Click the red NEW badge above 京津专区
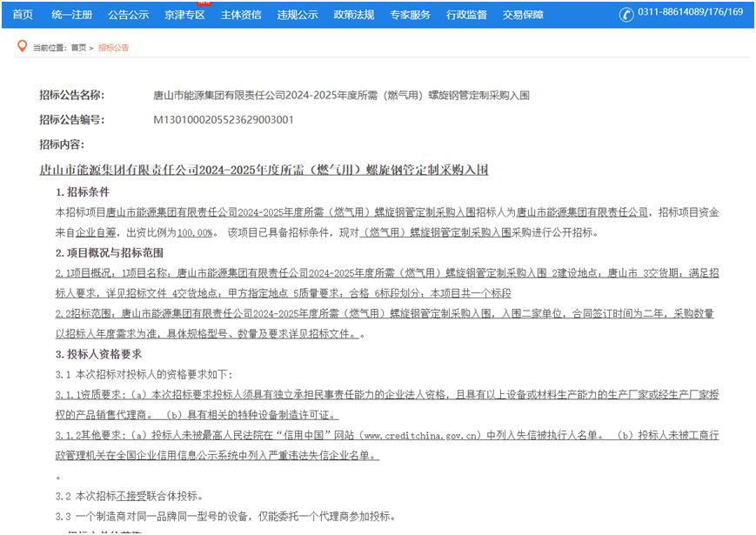The width and height of the screenshot is (756, 535). tap(204, 3)
